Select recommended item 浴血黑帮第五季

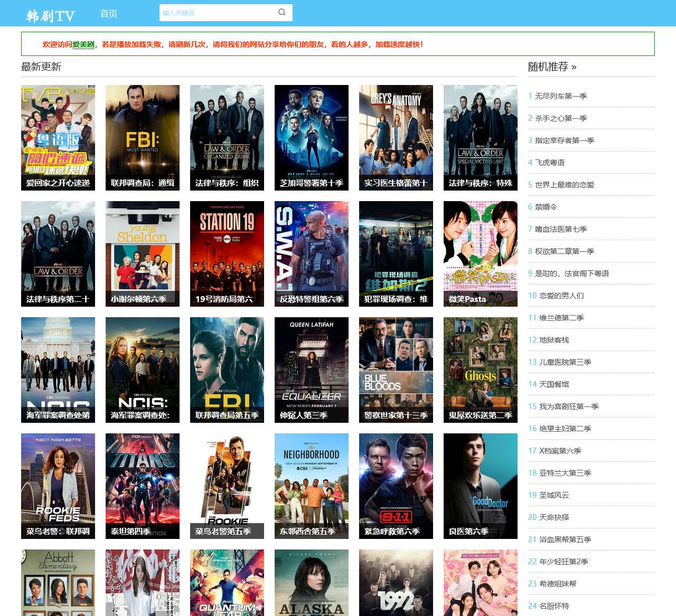click(565, 539)
